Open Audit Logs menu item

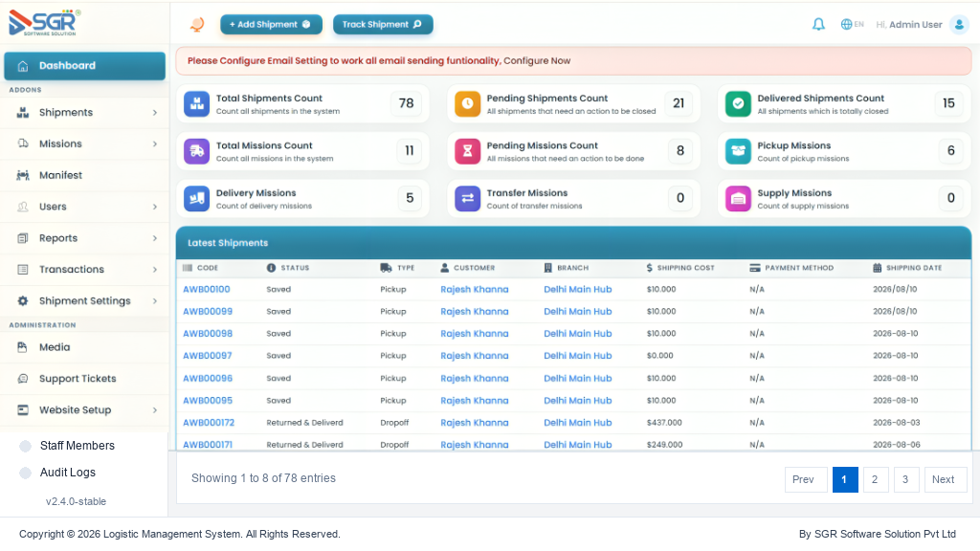[x=68, y=473]
